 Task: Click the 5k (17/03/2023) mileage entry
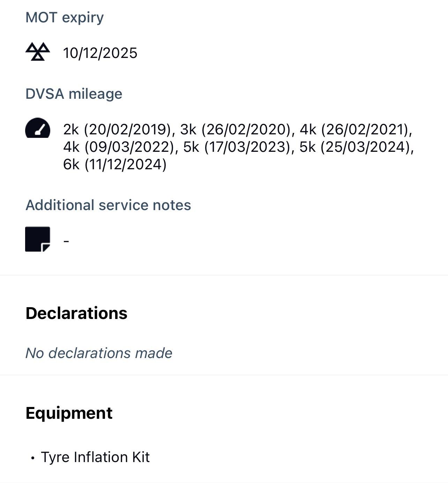(237, 147)
